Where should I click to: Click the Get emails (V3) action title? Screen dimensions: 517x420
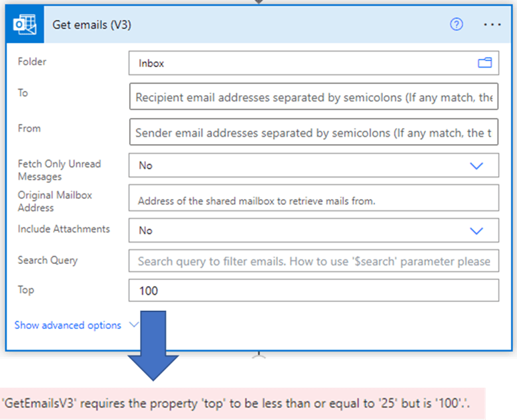point(92,25)
